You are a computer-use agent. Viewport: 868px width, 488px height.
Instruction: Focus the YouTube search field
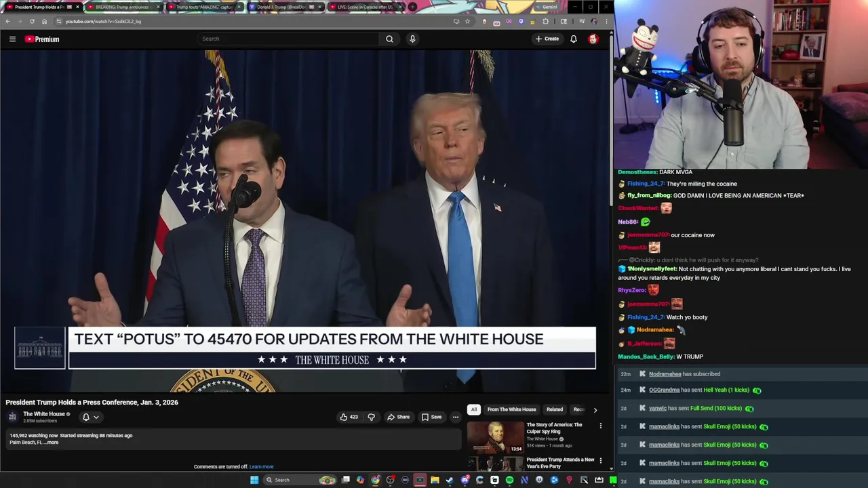tap(288, 39)
